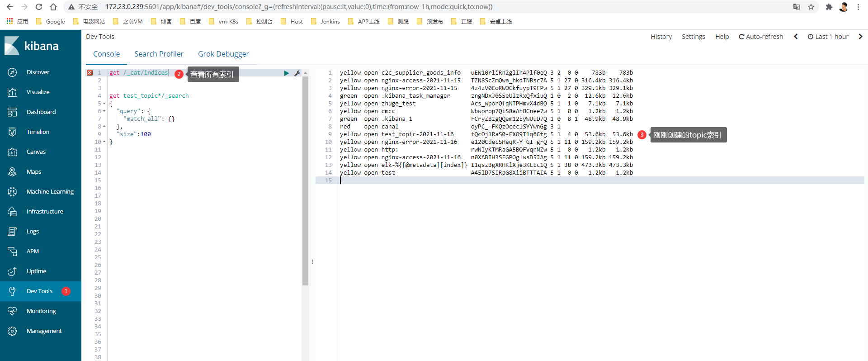Open Google bookmark
This screenshot has width=868, height=361.
[x=51, y=21]
